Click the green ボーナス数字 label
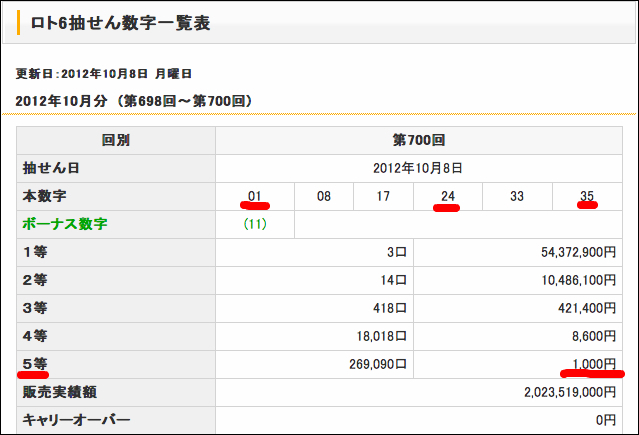639x435 pixels. (65, 224)
